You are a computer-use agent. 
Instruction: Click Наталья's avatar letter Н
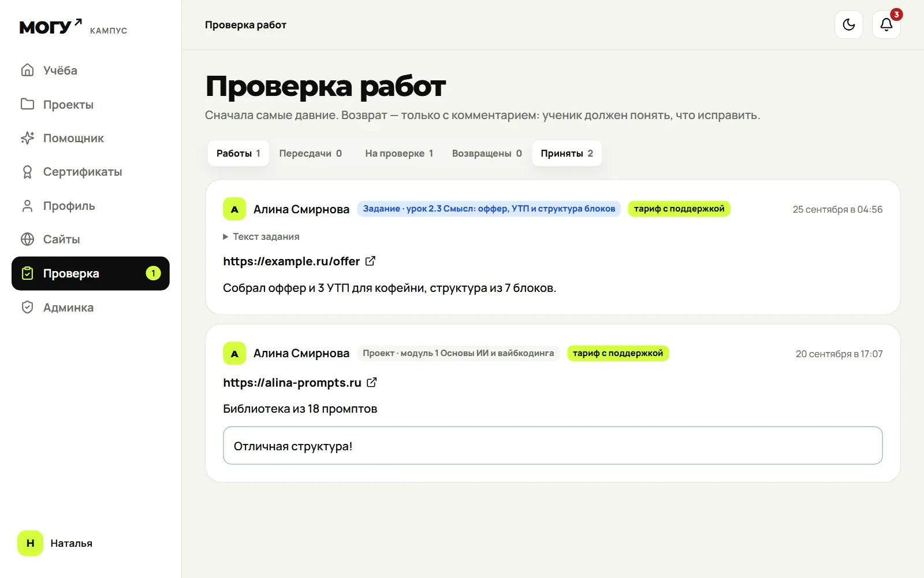(30, 543)
